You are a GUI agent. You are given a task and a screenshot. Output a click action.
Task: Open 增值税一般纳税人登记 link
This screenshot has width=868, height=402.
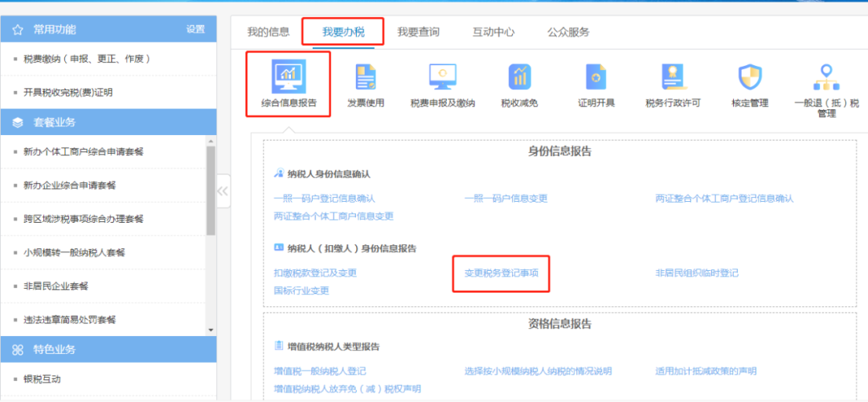coord(320,371)
